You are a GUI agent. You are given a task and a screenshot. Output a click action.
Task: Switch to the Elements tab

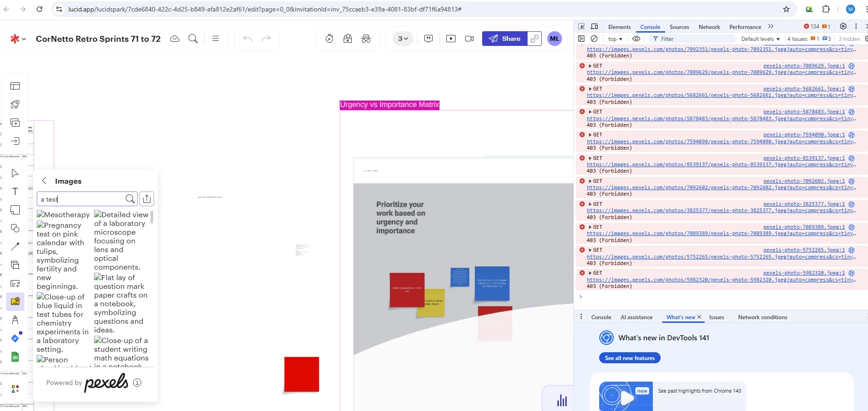coord(619,27)
